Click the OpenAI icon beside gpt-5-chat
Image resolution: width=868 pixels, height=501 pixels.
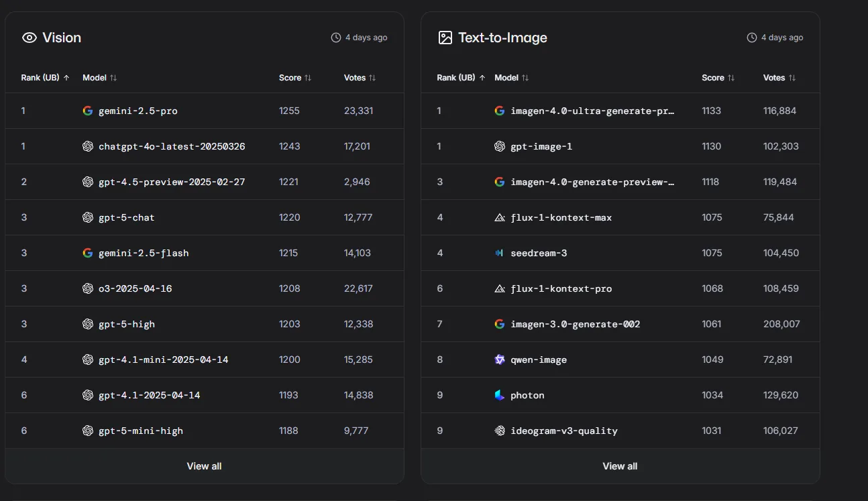pos(88,217)
